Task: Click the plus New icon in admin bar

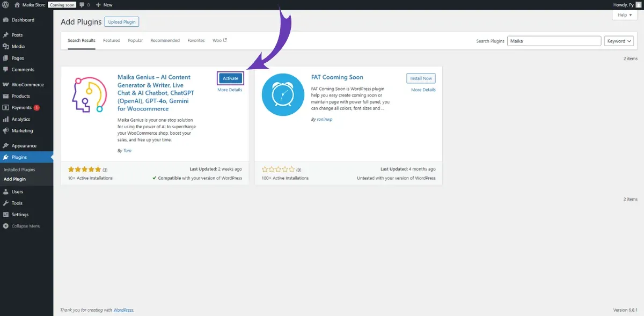Action: 98,5
